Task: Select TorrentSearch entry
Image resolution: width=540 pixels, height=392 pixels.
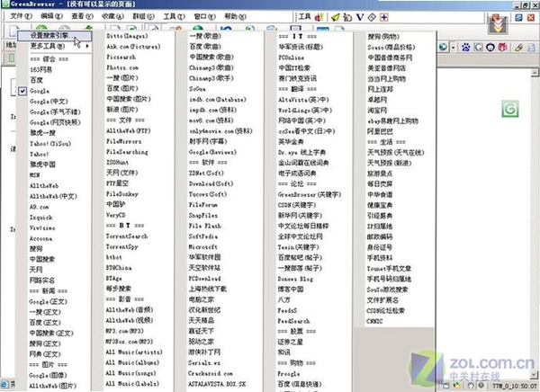Action: point(127,236)
